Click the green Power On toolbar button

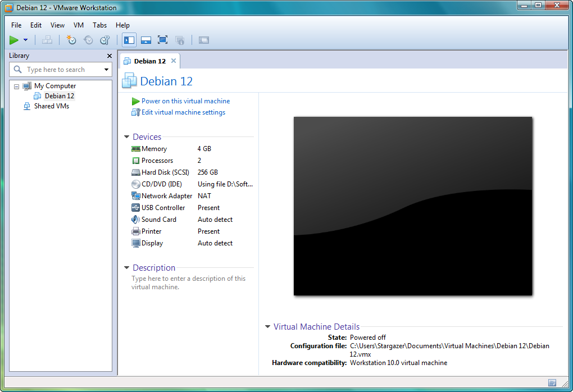[14, 40]
